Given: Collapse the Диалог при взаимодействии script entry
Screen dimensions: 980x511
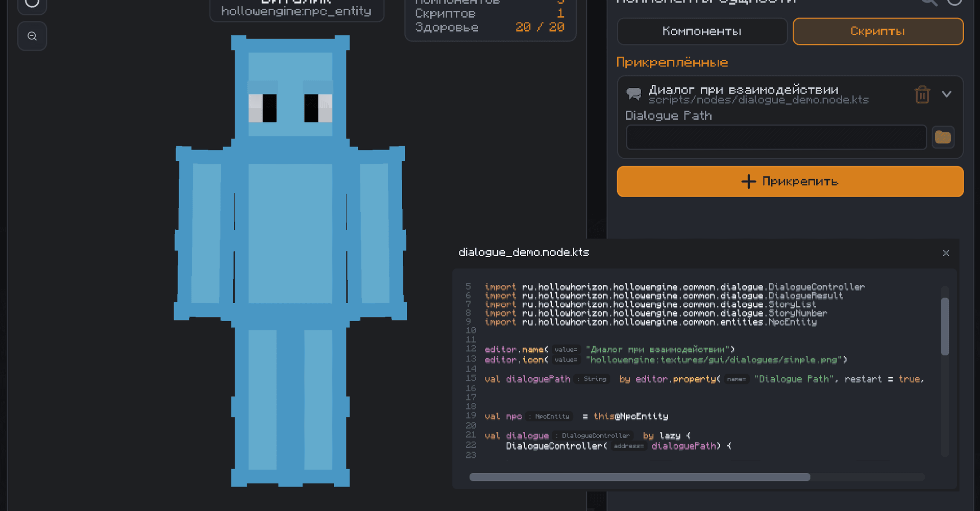Looking at the screenshot, I should point(946,94).
